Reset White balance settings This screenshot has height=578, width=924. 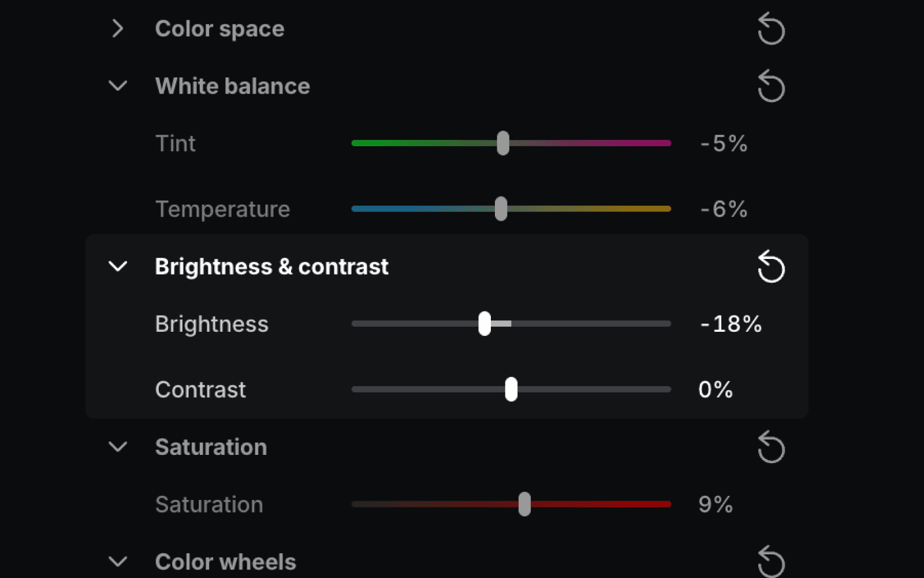tap(771, 86)
